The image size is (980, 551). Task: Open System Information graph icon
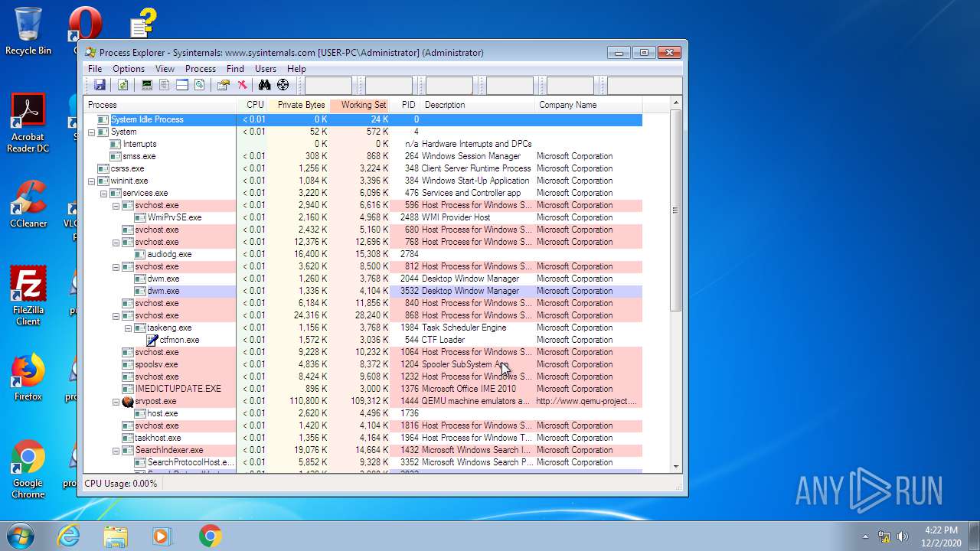click(x=147, y=85)
